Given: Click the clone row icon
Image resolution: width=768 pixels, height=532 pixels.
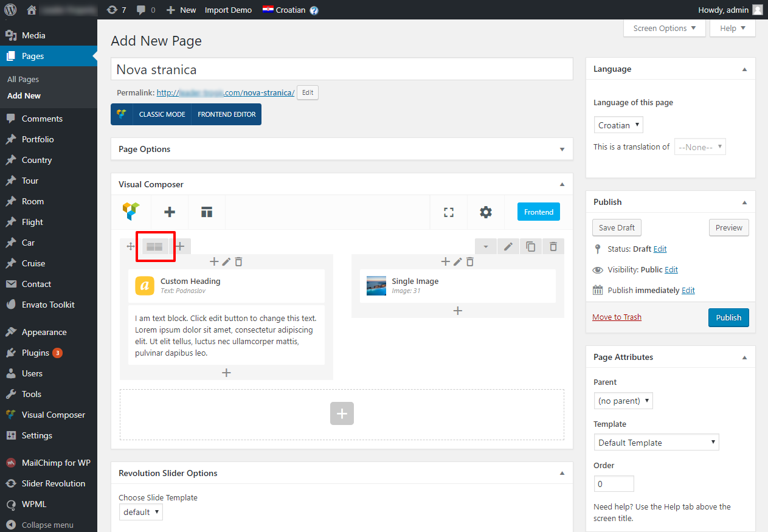Looking at the screenshot, I should (531, 246).
